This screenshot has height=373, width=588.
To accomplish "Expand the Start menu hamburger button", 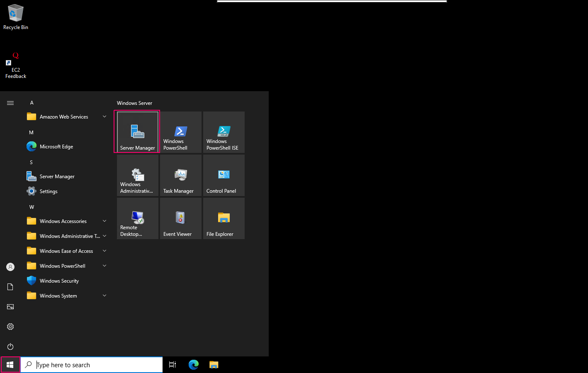I will tap(10, 103).
